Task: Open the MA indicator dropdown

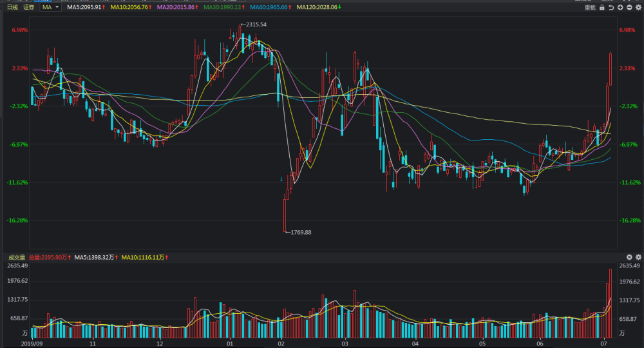Action: 50,7
